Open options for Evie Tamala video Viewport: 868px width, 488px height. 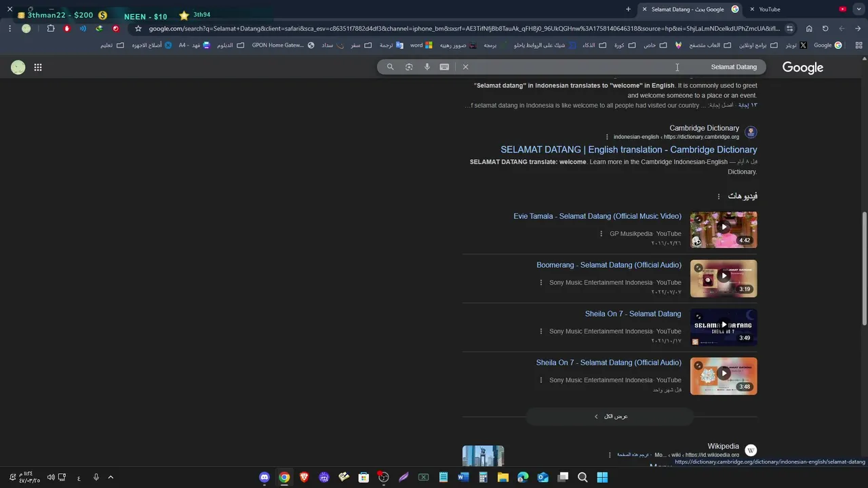click(601, 234)
